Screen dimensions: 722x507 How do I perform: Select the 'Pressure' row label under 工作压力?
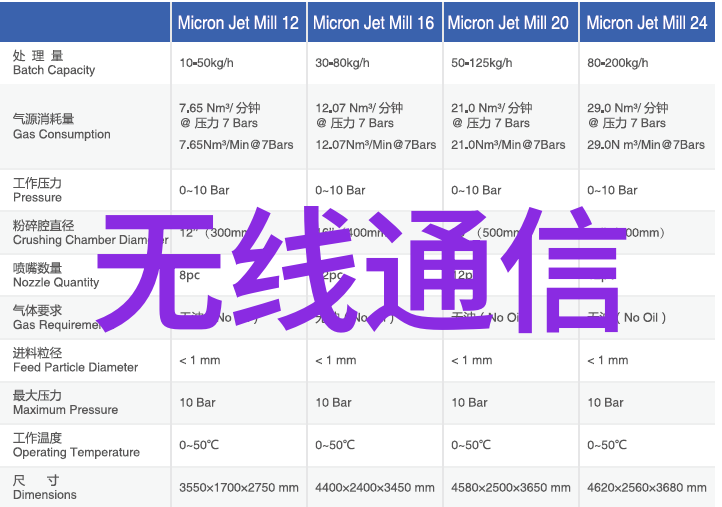(x=37, y=198)
